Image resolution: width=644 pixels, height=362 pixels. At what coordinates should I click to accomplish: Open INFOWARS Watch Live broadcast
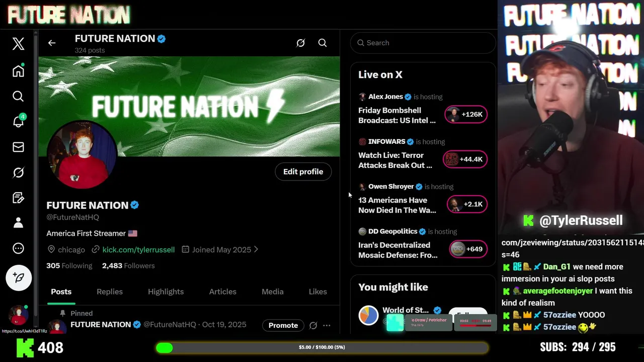[x=395, y=160]
